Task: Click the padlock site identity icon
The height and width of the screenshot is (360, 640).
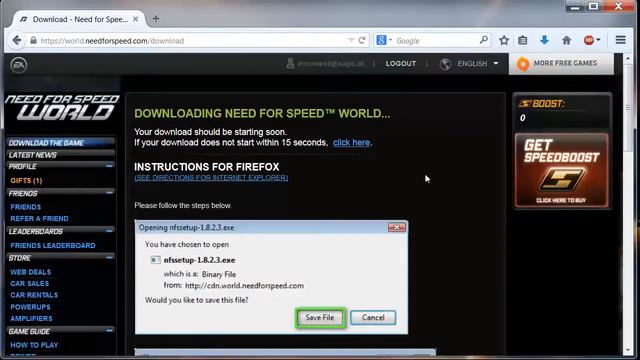Action: [33, 40]
